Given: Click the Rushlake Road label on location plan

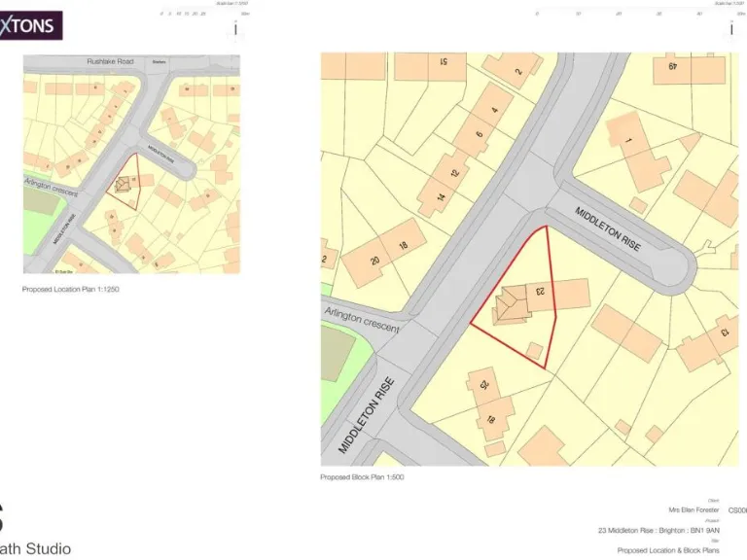Looking at the screenshot, I should [x=110, y=61].
